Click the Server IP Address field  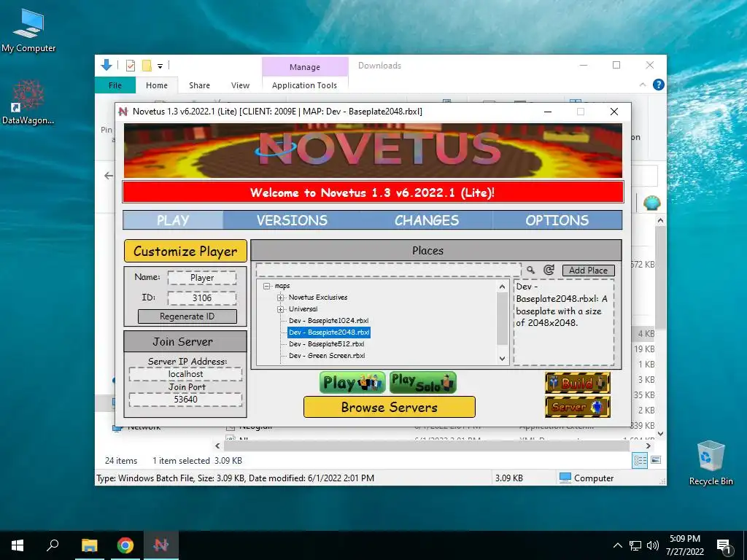(x=185, y=374)
